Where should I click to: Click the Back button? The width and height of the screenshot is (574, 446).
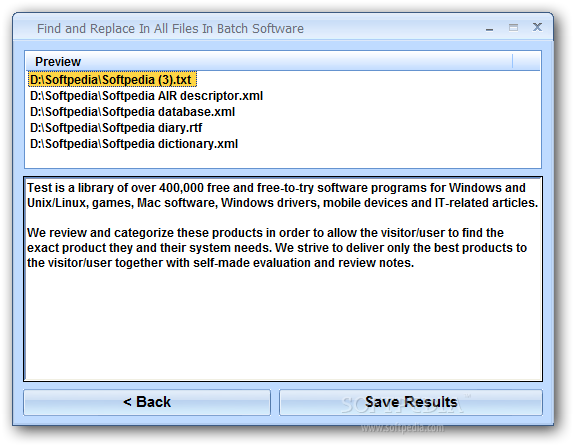(147, 402)
